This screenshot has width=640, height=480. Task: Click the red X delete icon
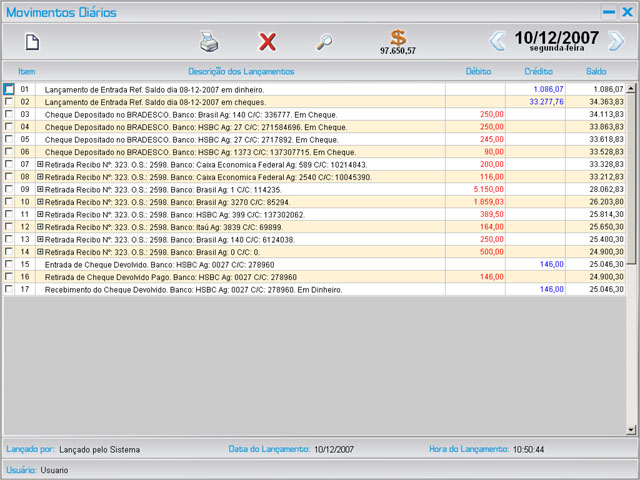(267, 42)
